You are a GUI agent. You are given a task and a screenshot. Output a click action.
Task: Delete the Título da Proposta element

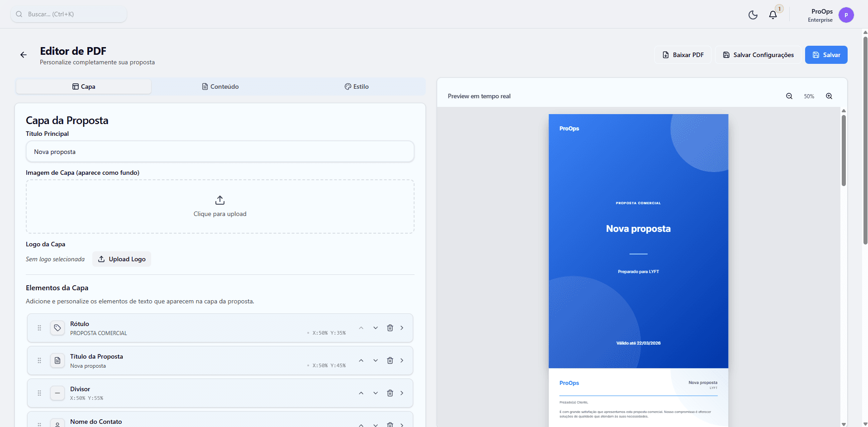click(390, 360)
